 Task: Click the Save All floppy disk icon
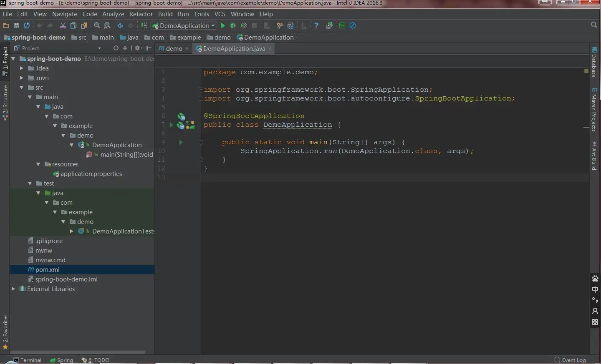[x=16, y=26]
